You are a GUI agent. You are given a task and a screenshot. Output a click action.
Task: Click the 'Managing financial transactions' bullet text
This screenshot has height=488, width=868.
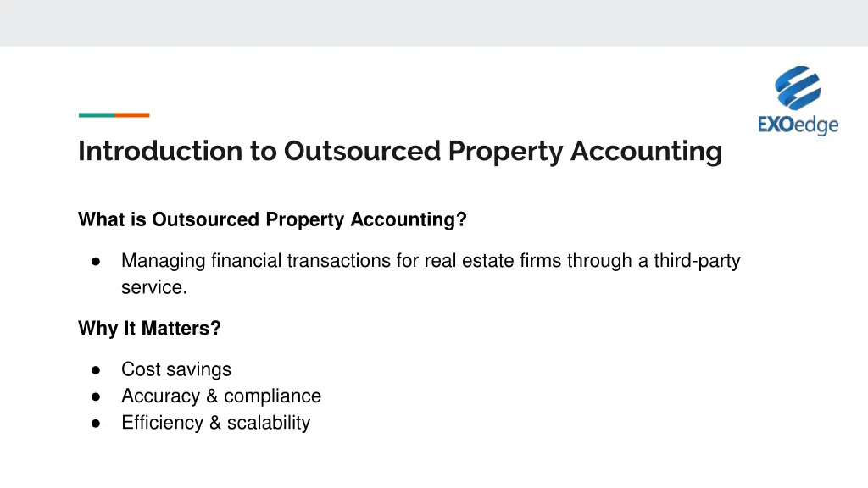(x=431, y=261)
